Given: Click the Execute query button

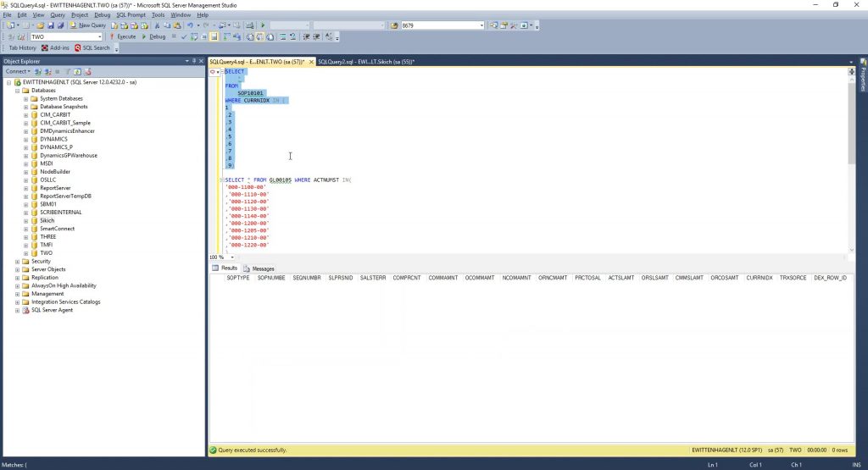Looking at the screenshot, I should pyautogui.click(x=123, y=36).
